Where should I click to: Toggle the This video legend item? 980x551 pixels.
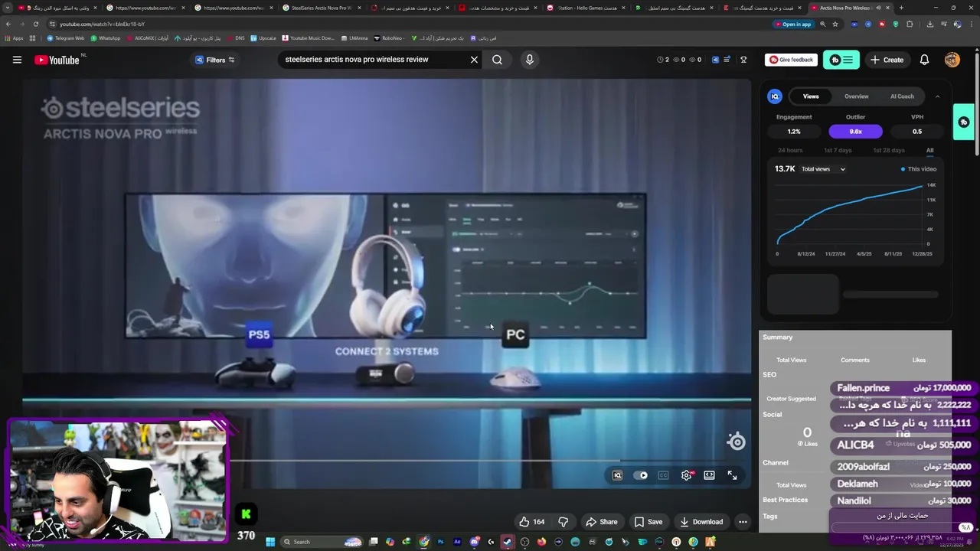919,169
